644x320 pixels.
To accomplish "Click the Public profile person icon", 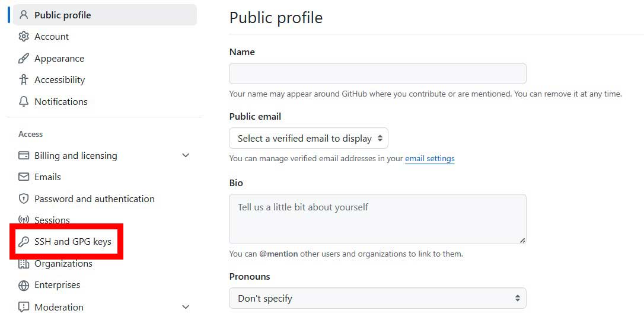I will pos(24,15).
